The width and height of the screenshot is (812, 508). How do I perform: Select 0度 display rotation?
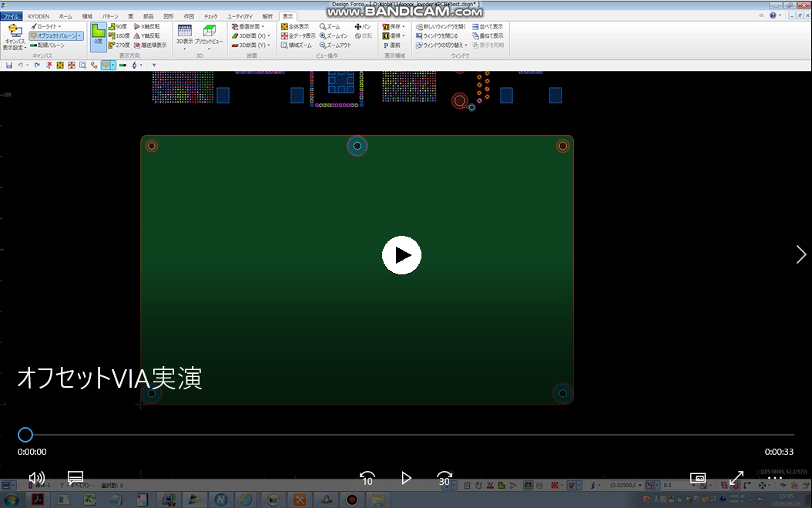(98, 37)
